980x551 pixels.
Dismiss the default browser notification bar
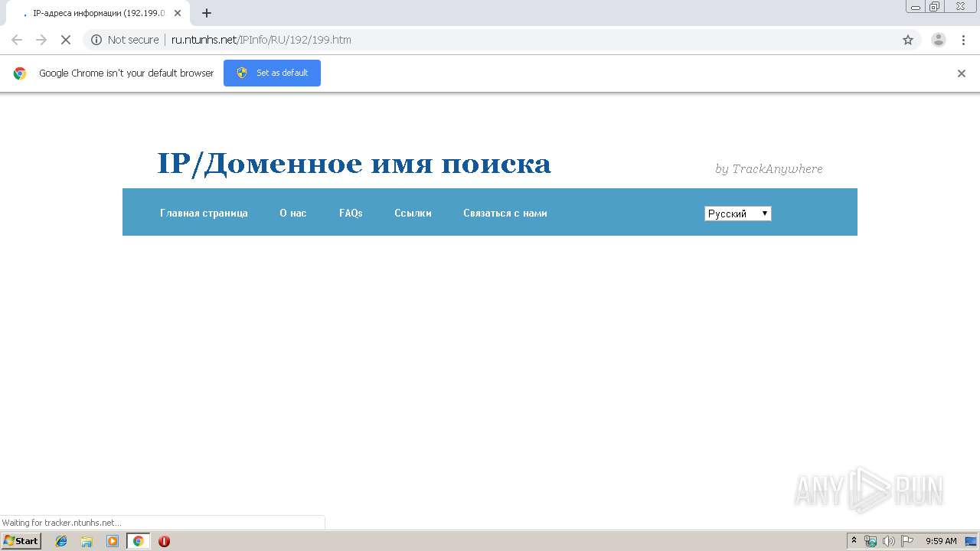coord(962,73)
